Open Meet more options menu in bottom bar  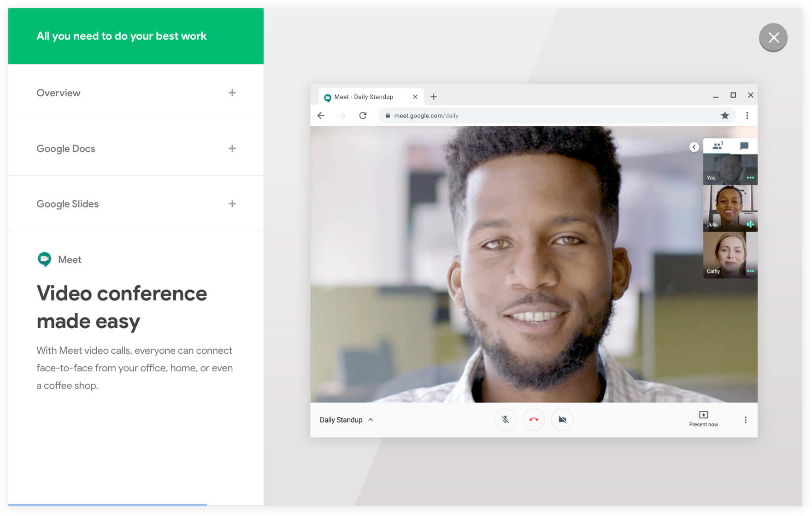point(745,420)
